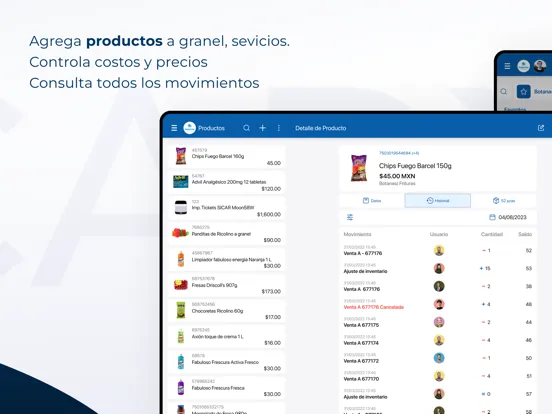This screenshot has width=552, height=414.
Task: Click the Saldo column header
Action: [x=525, y=234]
